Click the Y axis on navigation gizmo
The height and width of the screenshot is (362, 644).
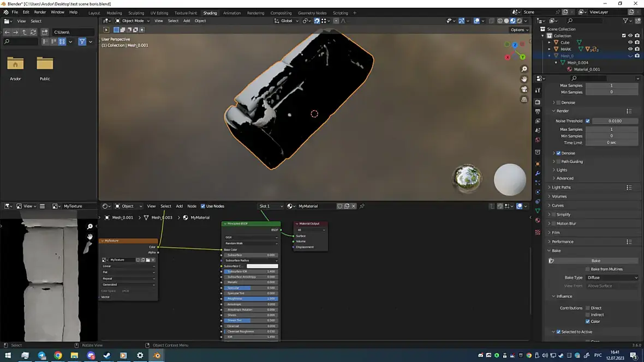(522, 57)
